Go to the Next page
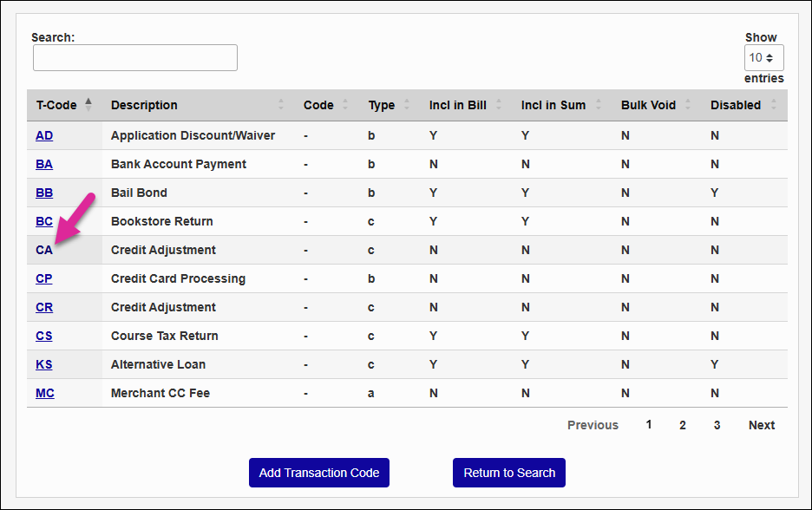812x510 pixels. click(762, 425)
